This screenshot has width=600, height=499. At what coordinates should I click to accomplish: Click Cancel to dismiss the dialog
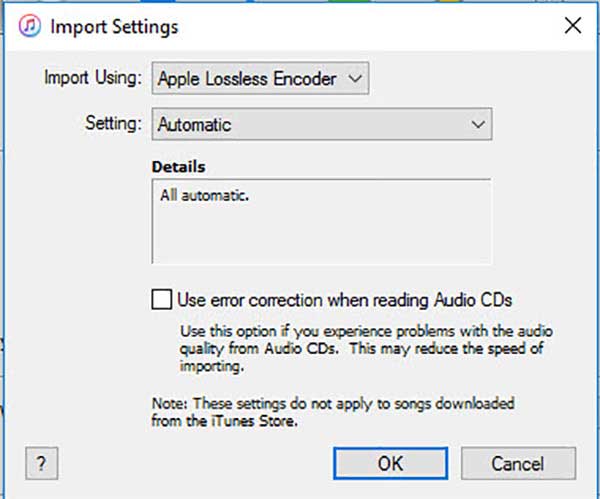coord(516,464)
